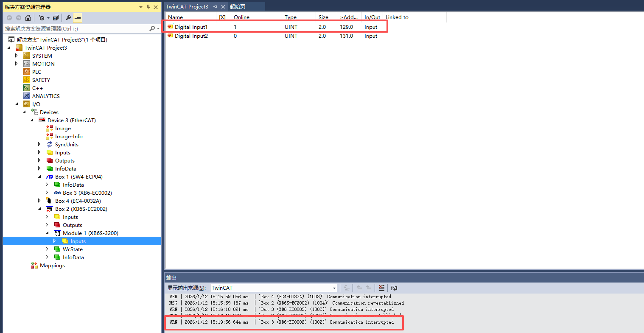Expand the Box 4 (EC4-0032A) node
The width and height of the screenshot is (644, 333).
click(39, 201)
